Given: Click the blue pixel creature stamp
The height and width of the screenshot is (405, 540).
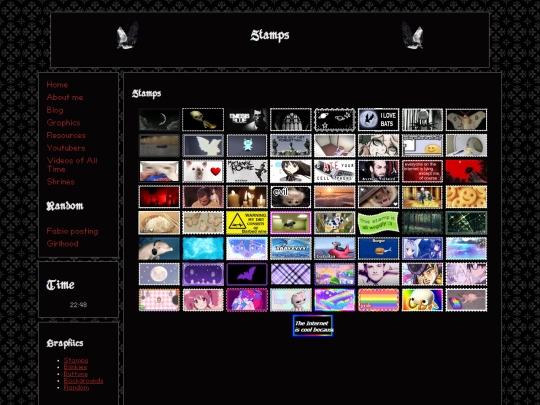Looking at the screenshot, I should 247,145.
